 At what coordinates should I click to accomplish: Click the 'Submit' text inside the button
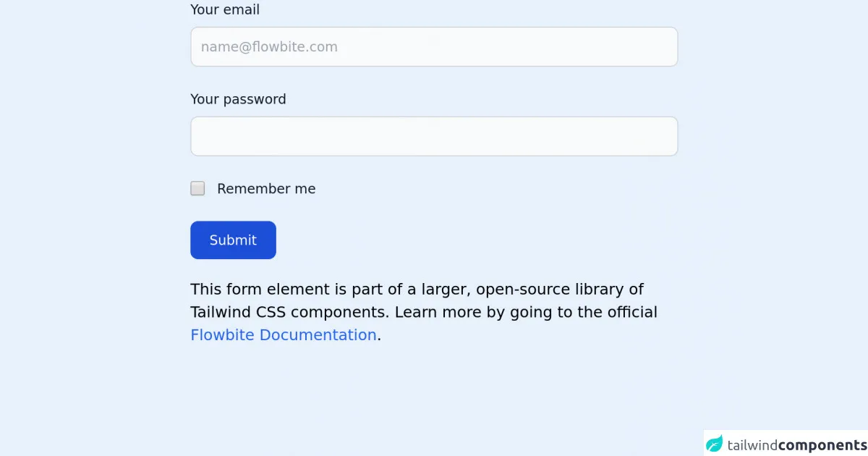(x=233, y=240)
